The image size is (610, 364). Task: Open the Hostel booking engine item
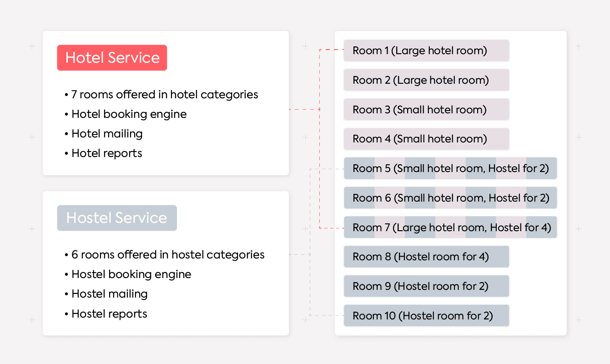click(131, 274)
